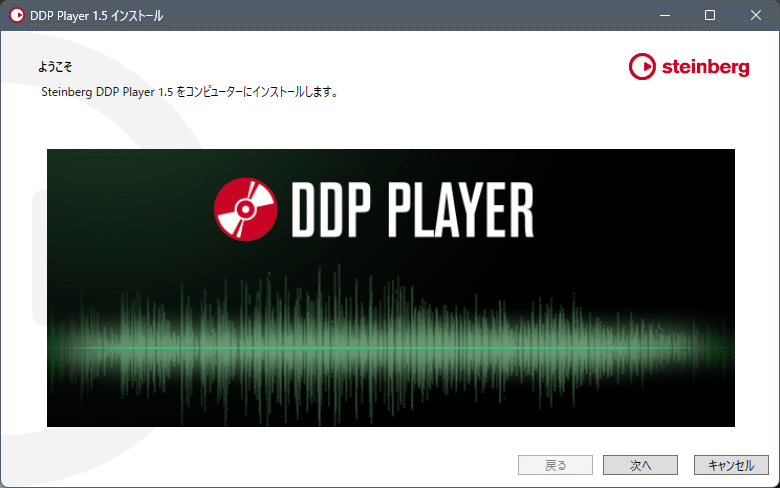Close the installer window
Screen dimensions: 780x488
tap(756, 15)
